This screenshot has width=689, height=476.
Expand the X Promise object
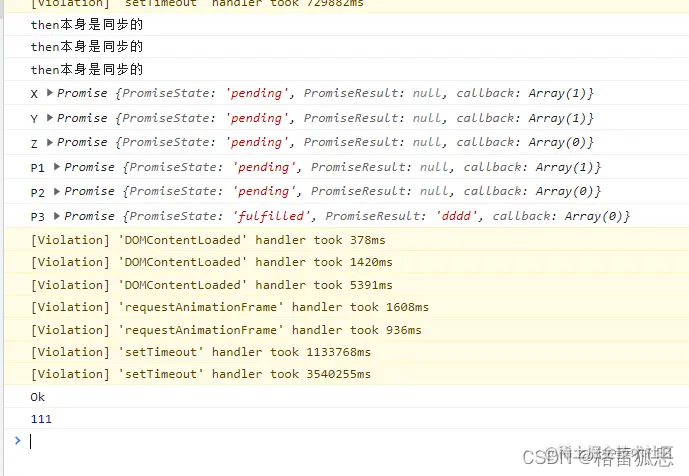tap(50, 93)
